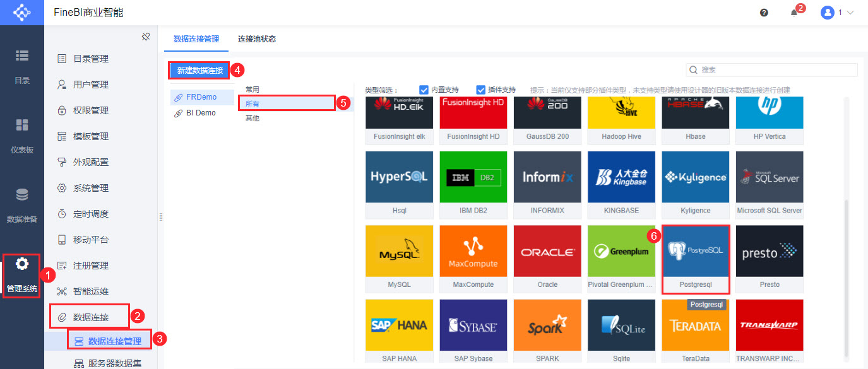Switch to the 连接池状态 tab
This screenshot has height=369, width=868.
pos(257,38)
